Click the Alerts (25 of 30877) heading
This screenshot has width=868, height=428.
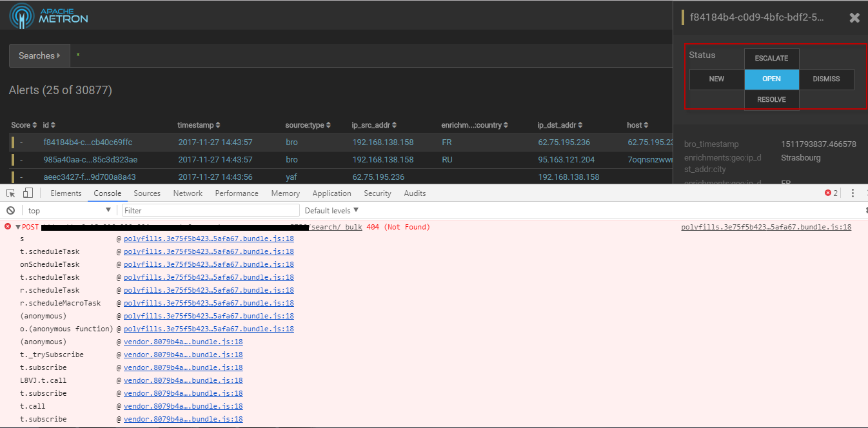[61, 90]
